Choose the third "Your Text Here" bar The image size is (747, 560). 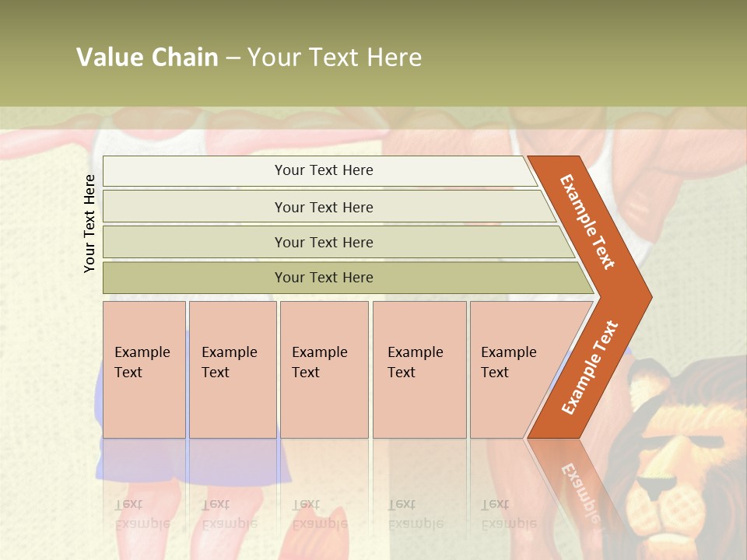(323, 242)
